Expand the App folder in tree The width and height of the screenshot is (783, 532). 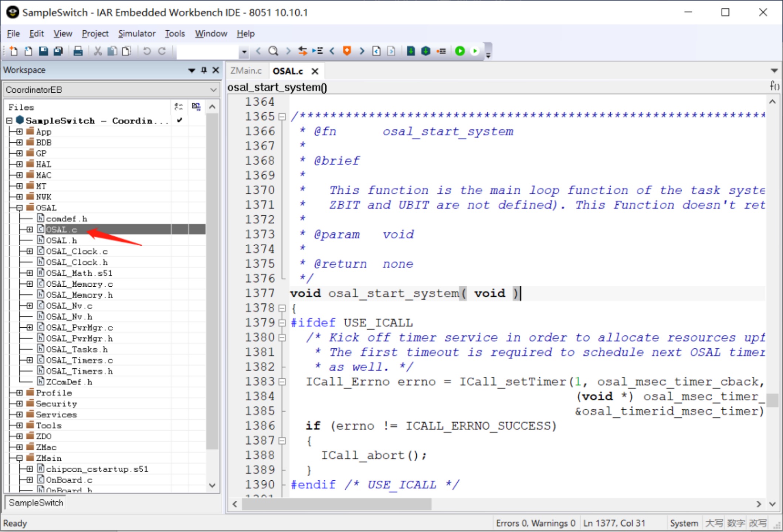pyautogui.click(x=20, y=132)
